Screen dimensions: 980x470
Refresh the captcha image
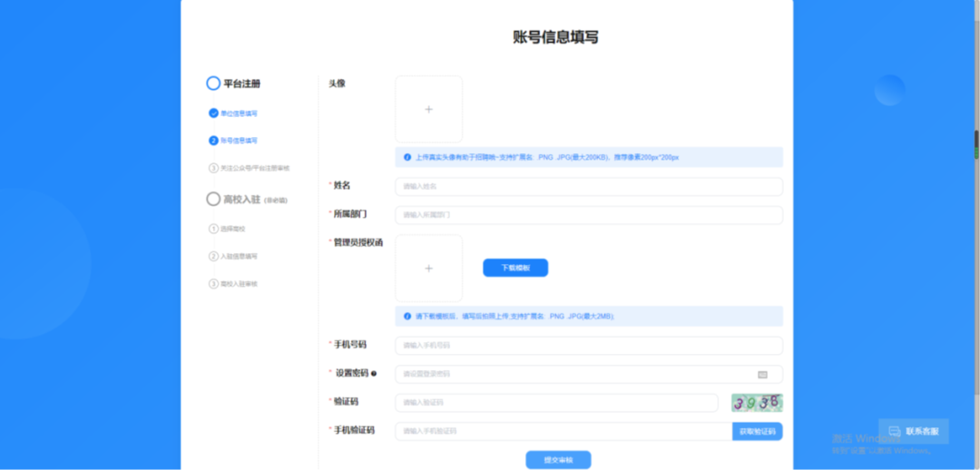click(x=757, y=403)
